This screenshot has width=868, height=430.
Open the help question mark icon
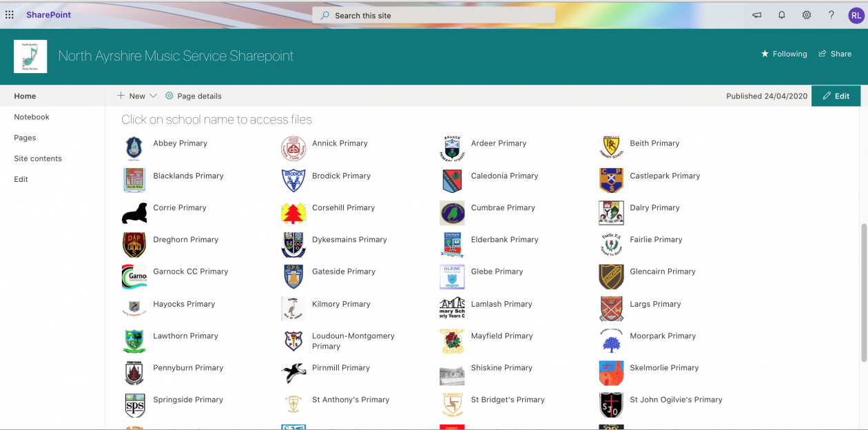coord(831,15)
